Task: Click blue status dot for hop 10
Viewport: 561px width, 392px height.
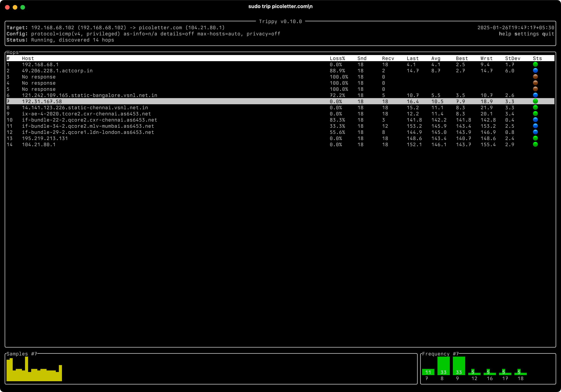Action: 535,120
